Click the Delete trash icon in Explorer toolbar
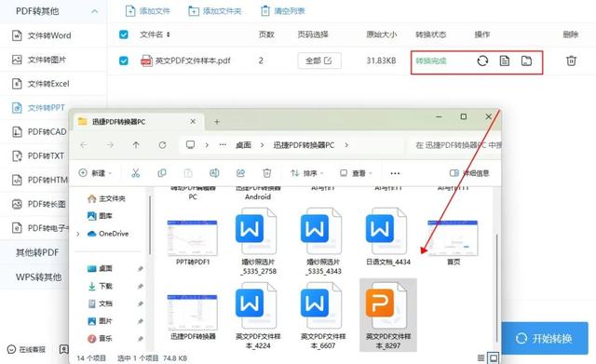Screen dimensions: 596x364 click(x=267, y=173)
